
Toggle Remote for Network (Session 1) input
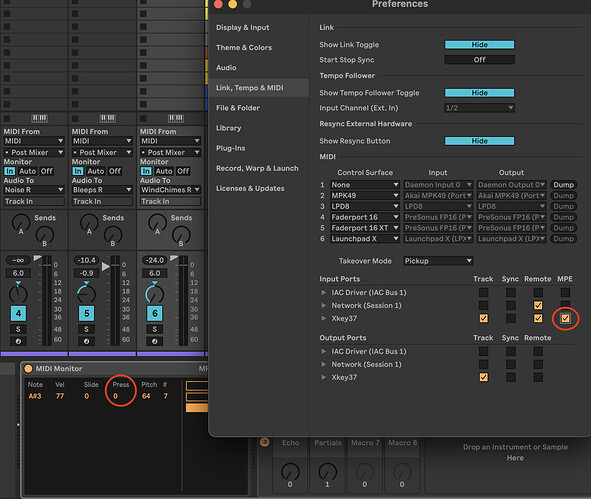coord(538,305)
